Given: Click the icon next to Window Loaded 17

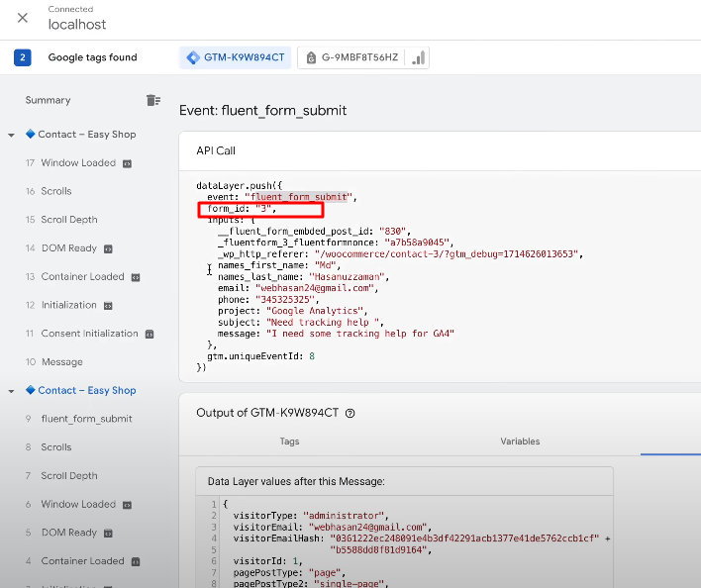Looking at the screenshot, I should (x=127, y=163).
